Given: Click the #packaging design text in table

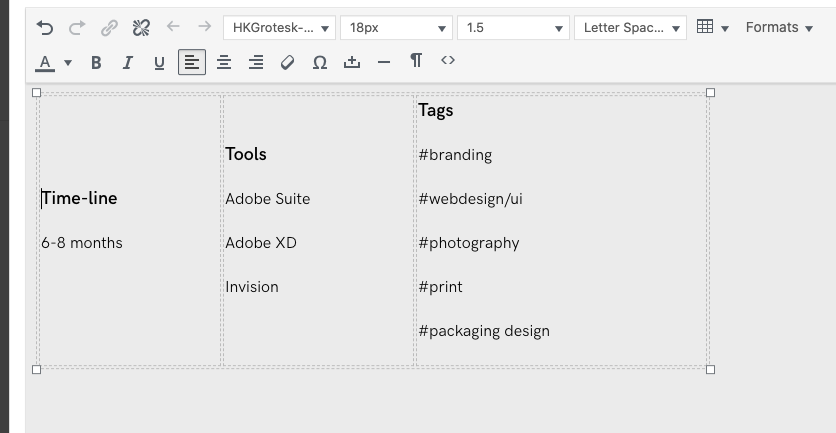Looking at the screenshot, I should tap(484, 331).
